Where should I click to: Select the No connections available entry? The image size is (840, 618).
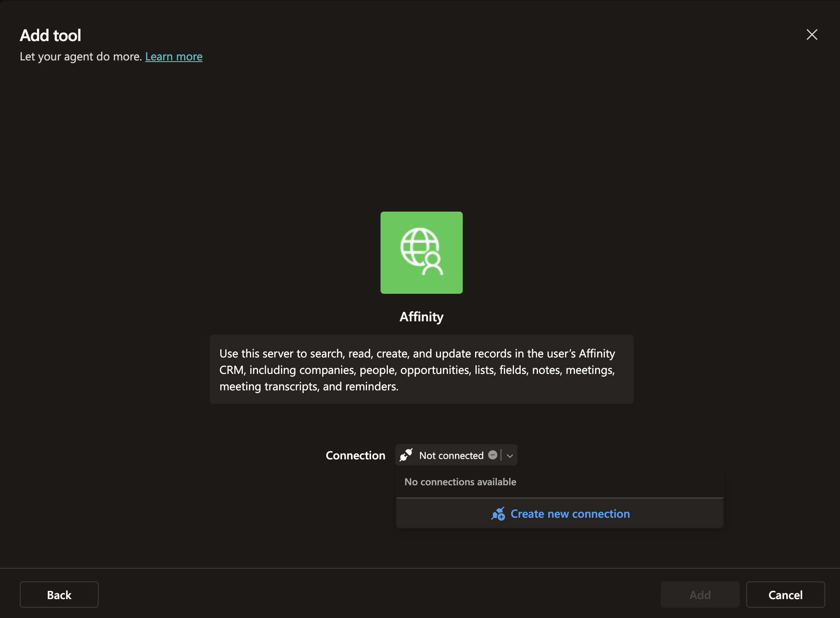point(559,482)
